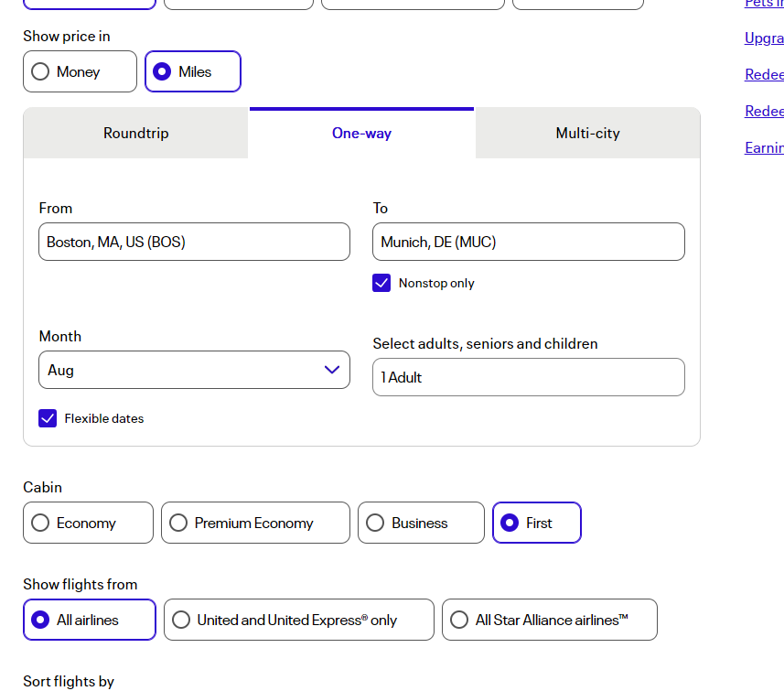Open the Multi-city tab
This screenshot has height=691, width=784.
[x=587, y=134]
